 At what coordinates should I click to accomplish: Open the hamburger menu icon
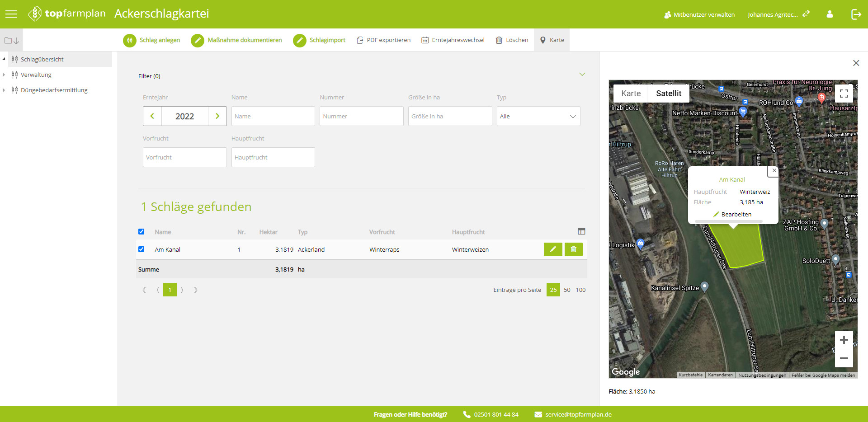point(11,14)
